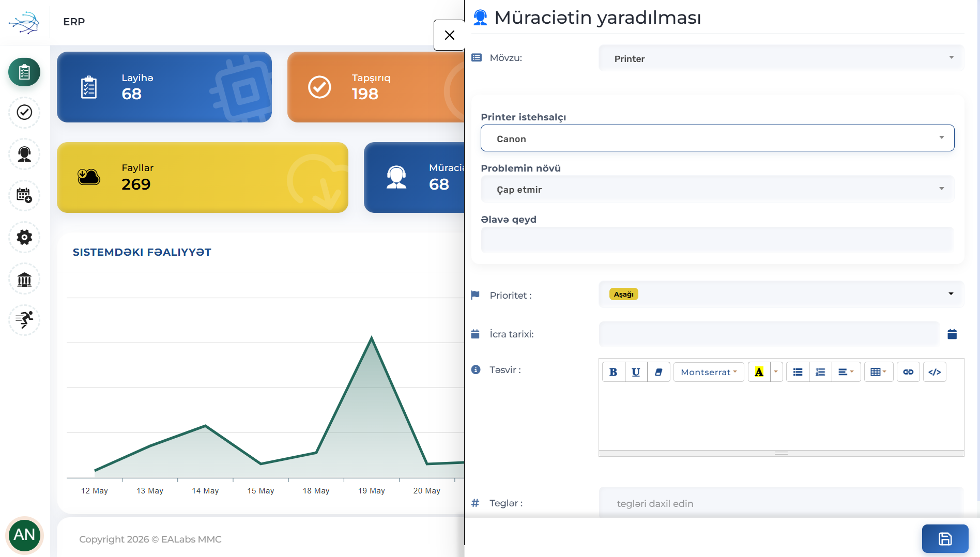Screen dimensions: 980x557
Task: Open the calendar add sidebar icon
Action: pos(24,195)
